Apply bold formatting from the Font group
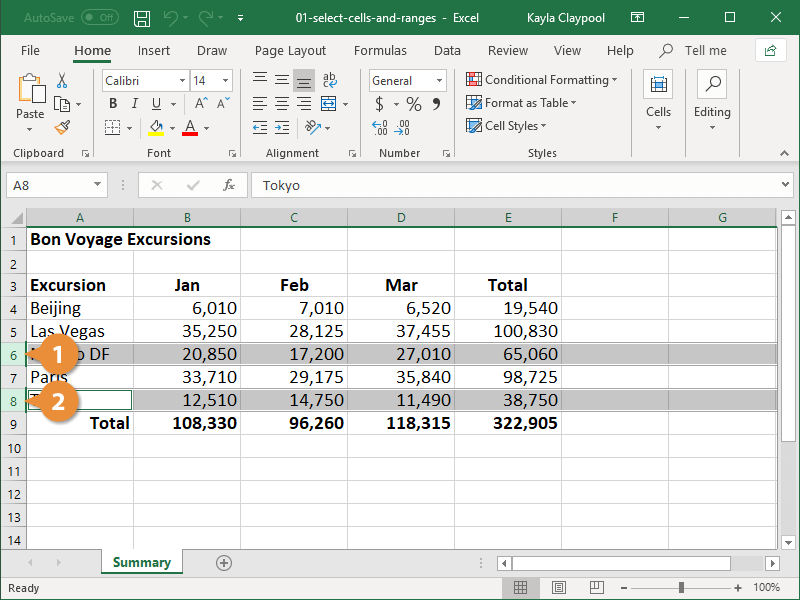The width and height of the screenshot is (800, 600). 113,103
